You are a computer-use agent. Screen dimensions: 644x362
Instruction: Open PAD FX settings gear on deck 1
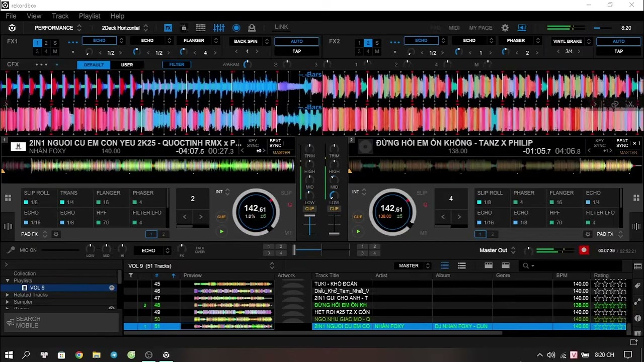click(x=56, y=234)
